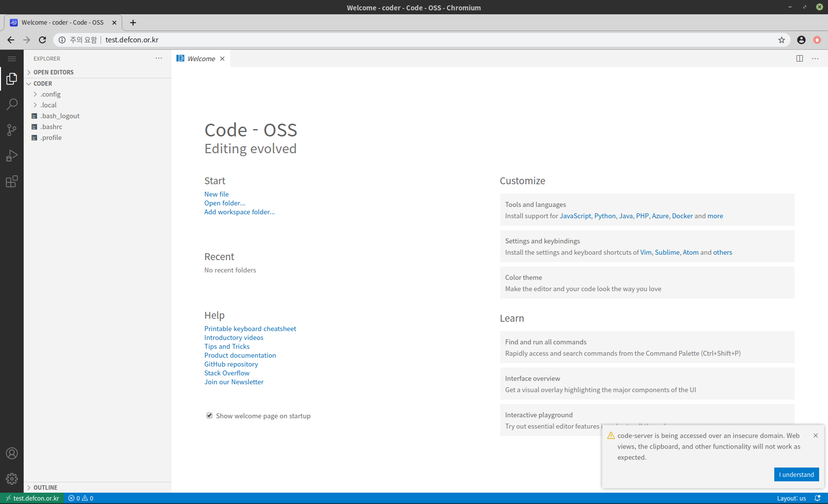Close the Welcome editor tab
The height and width of the screenshot is (504, 828).
coord(222,59)
